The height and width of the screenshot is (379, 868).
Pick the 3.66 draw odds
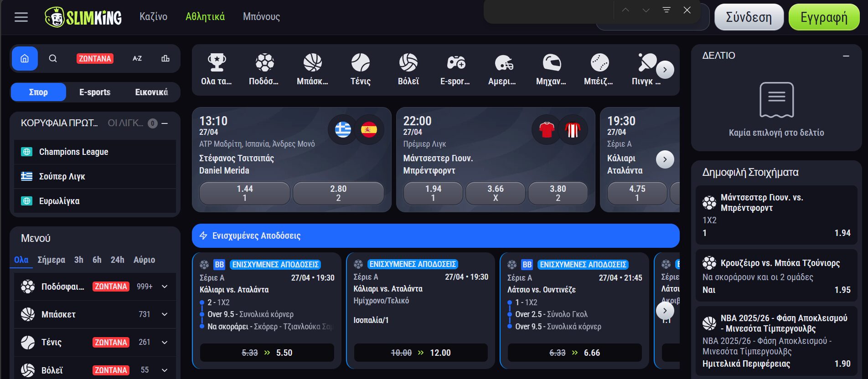(496, 193)
